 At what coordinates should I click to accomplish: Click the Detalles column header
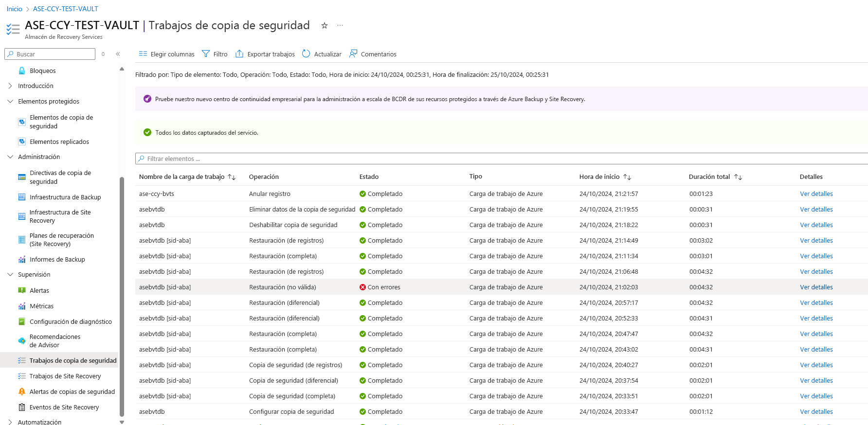coord(811,177)
